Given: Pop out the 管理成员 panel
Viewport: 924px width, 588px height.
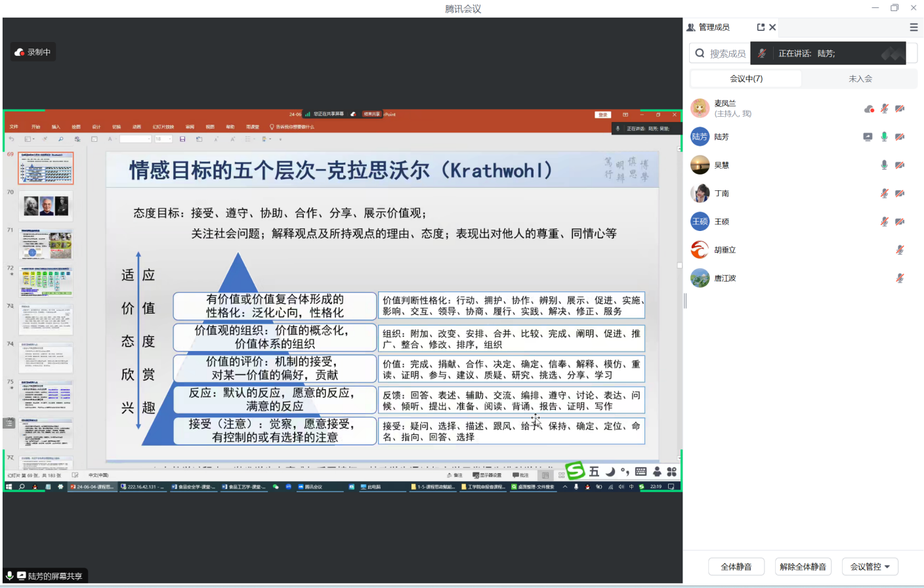Looking at the screenshot, I should point(761,28).
